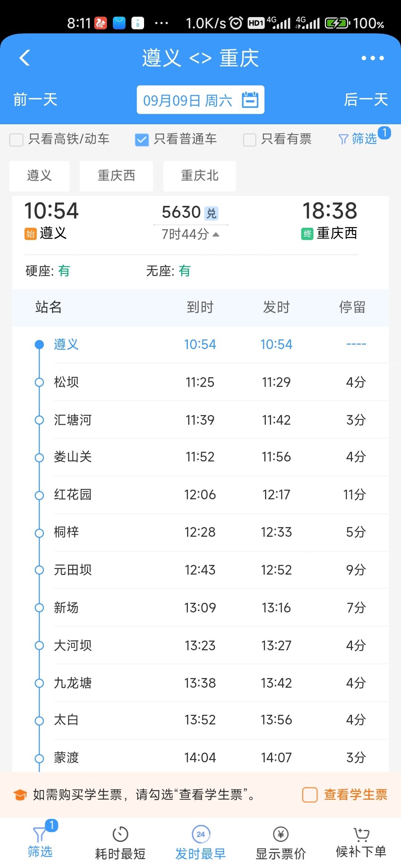Select the 重庆北 station tab
This screenshot has width=401, height=868.
coord(199,176)
